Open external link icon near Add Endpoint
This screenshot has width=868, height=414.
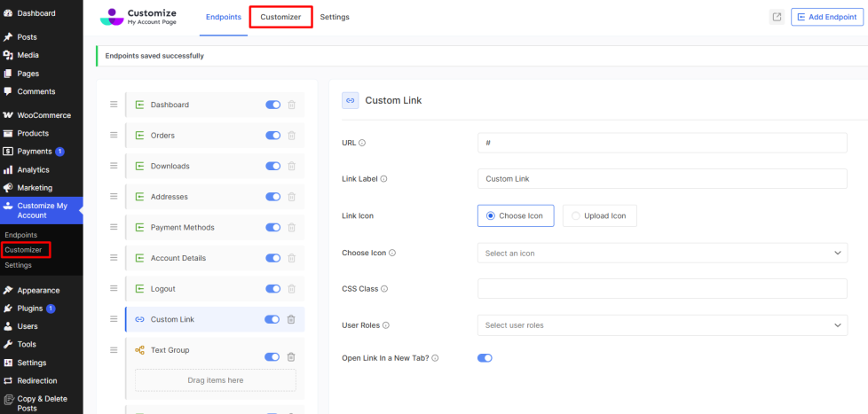point(777,17)
